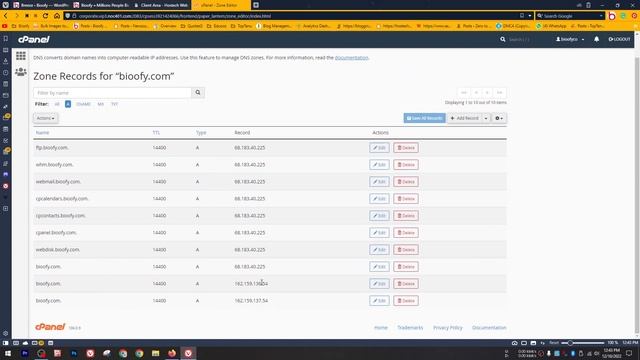This screenshot has height=360, width=640.
Task: Open the documentation link in description
Action: (x=351, y=58)
